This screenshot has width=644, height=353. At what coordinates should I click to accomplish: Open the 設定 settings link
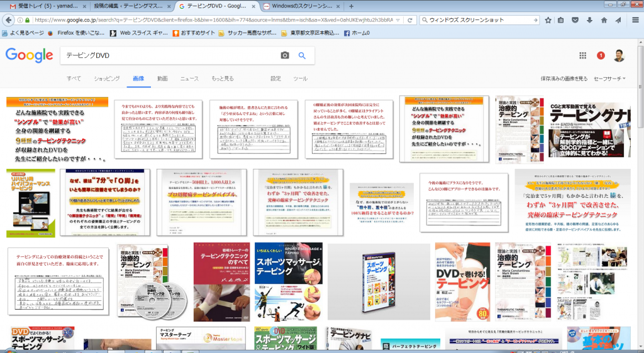click(x=275, y=79)
